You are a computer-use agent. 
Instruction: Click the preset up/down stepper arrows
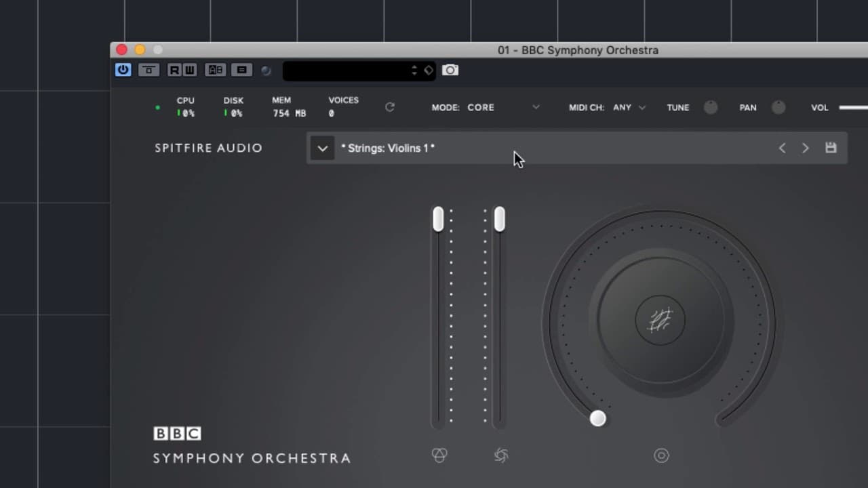click(414, 70)
